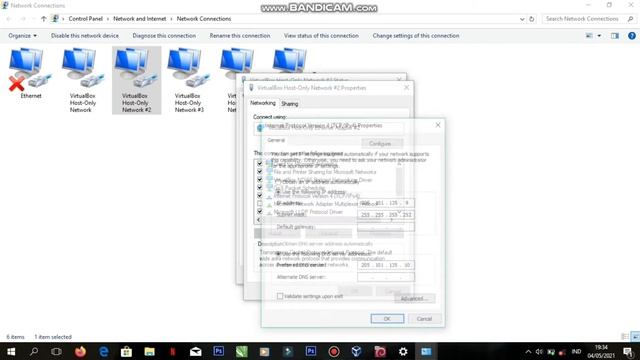
Task: Click the Alternate DNS server field
Action: click(386, 277)
